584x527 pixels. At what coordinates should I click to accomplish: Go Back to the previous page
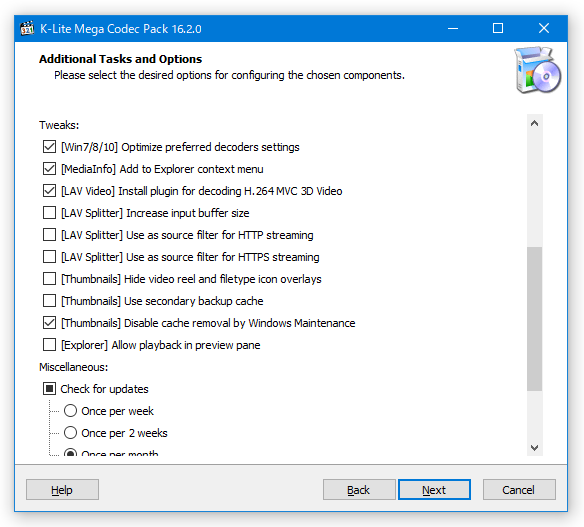coord(359,489)
